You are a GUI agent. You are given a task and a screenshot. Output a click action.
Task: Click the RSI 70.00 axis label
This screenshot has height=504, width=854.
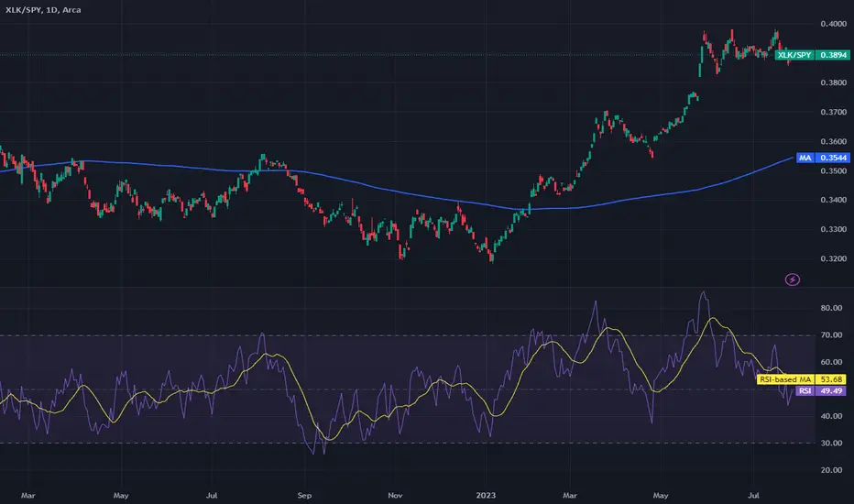tap(831, 335)
